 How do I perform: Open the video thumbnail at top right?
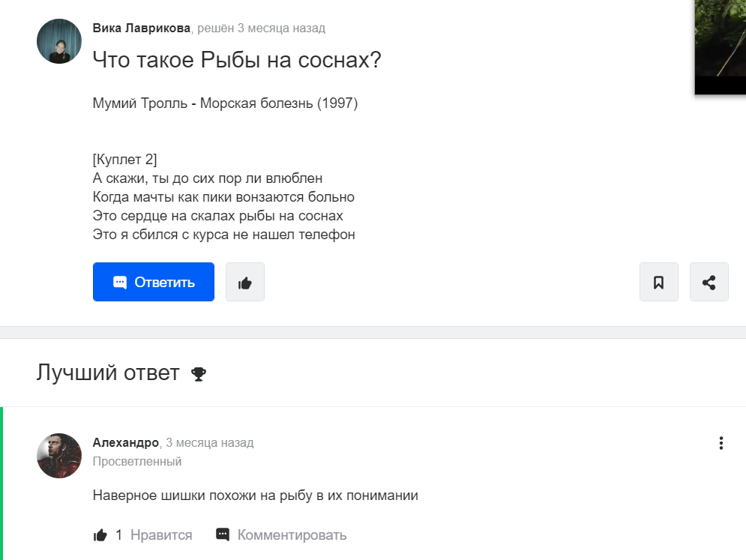coord(721,47)
